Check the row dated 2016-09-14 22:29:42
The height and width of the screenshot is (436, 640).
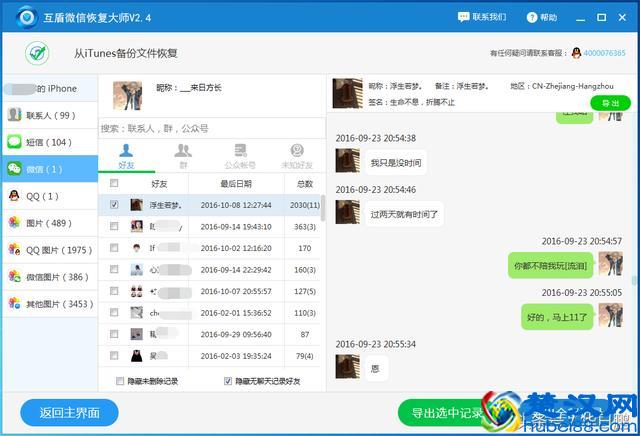click(114, 269)
